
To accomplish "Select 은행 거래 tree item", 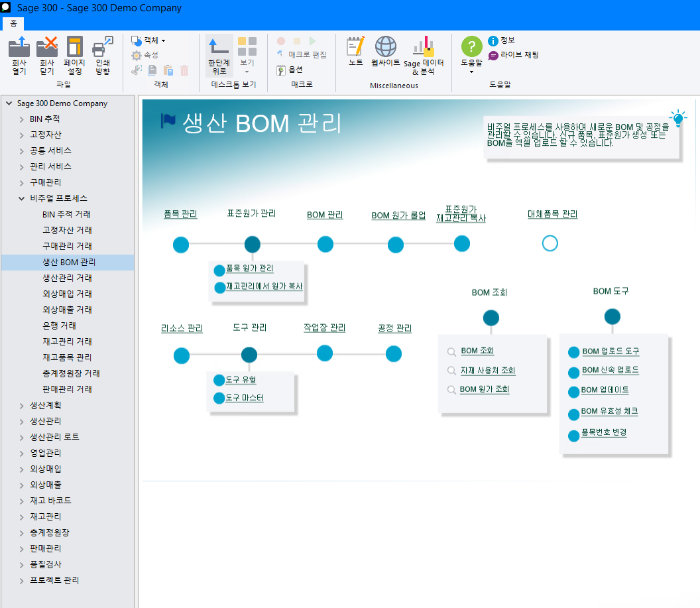I will pos(59,326).
